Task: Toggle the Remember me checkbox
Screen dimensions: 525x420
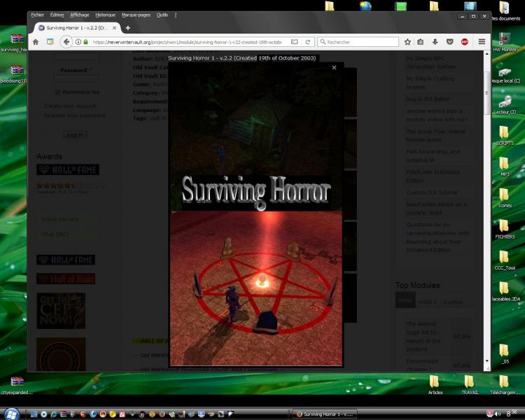Action: tap(57, 92)
